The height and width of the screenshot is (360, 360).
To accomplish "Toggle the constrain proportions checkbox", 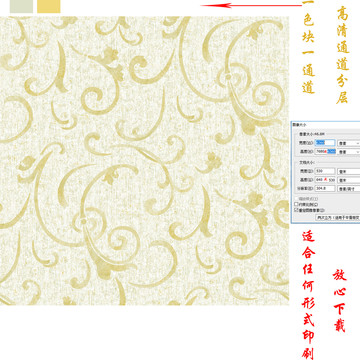I will [x=296, y=204].
